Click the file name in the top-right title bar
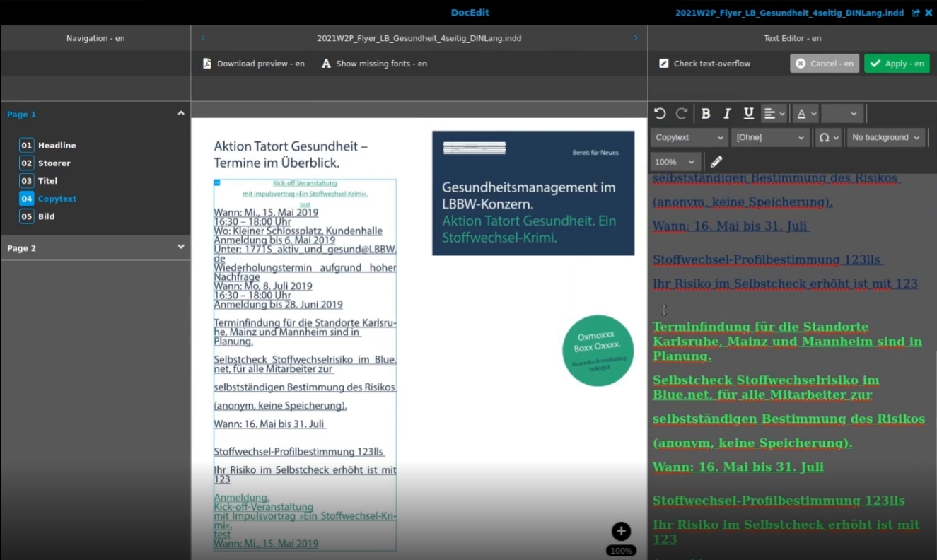The width and height of the screenshot is (937, 560). click(x=789, y=13)
